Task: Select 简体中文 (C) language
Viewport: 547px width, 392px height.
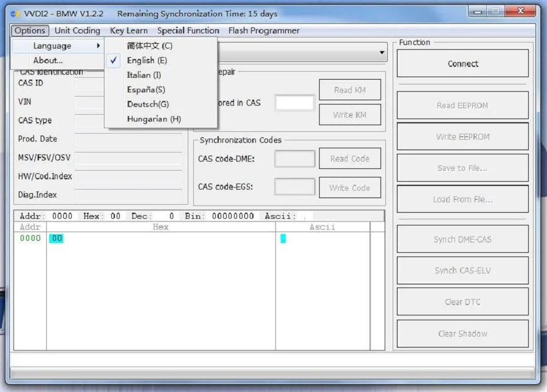Action: (x=161, y=46)
